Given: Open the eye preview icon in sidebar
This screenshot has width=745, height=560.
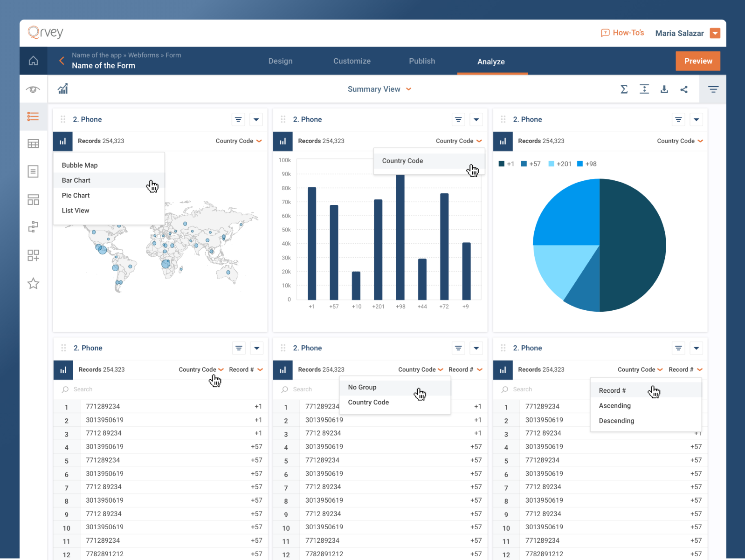Looking at the screenshot, I should point(33,89).
